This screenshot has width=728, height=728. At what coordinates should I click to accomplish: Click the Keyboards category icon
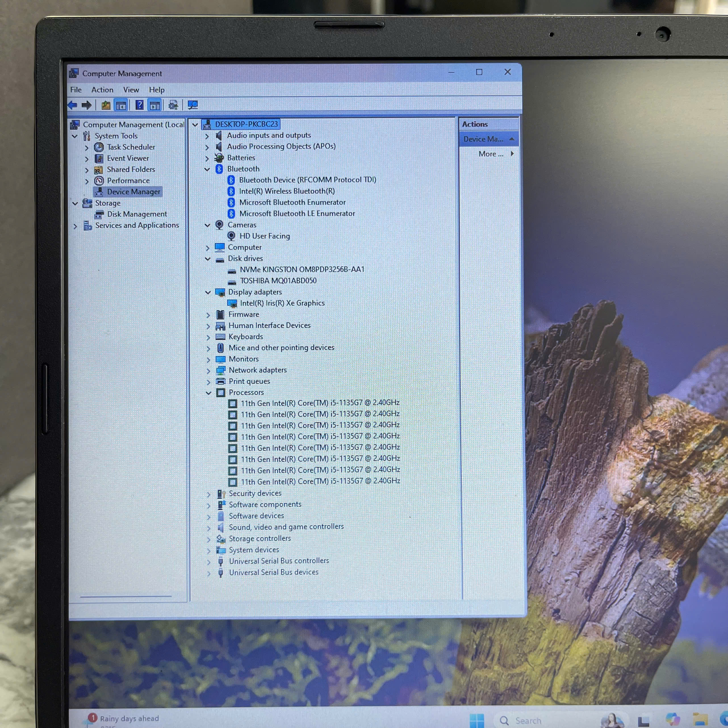point(220,336)
